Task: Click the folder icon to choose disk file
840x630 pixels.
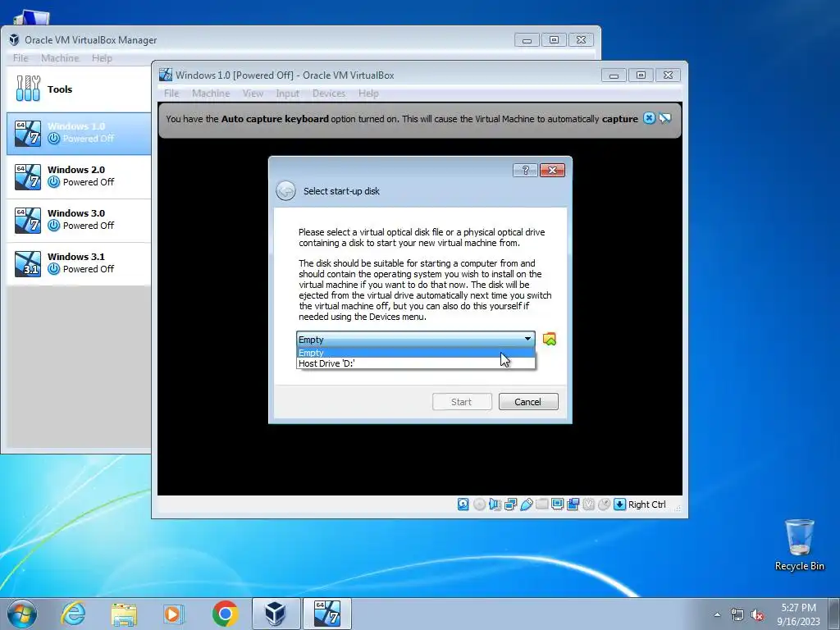Action: [549, 339]
